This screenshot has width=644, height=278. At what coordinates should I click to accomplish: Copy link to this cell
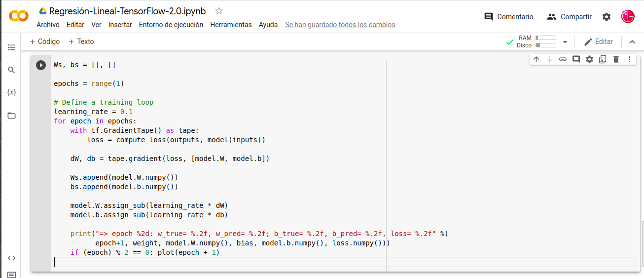pyautogui.click(x=563, y=59)
